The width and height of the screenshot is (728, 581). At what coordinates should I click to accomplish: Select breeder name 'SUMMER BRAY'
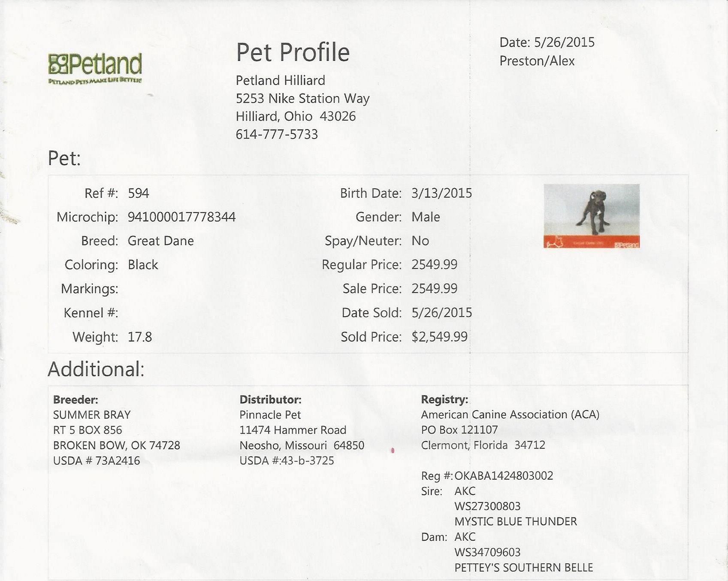tap(92, 415)
